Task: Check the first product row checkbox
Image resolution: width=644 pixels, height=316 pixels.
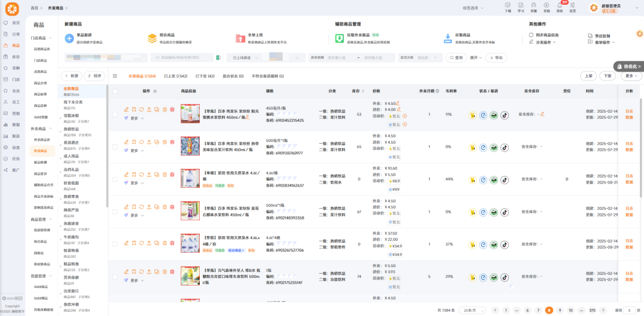Action: pos(115,114)
